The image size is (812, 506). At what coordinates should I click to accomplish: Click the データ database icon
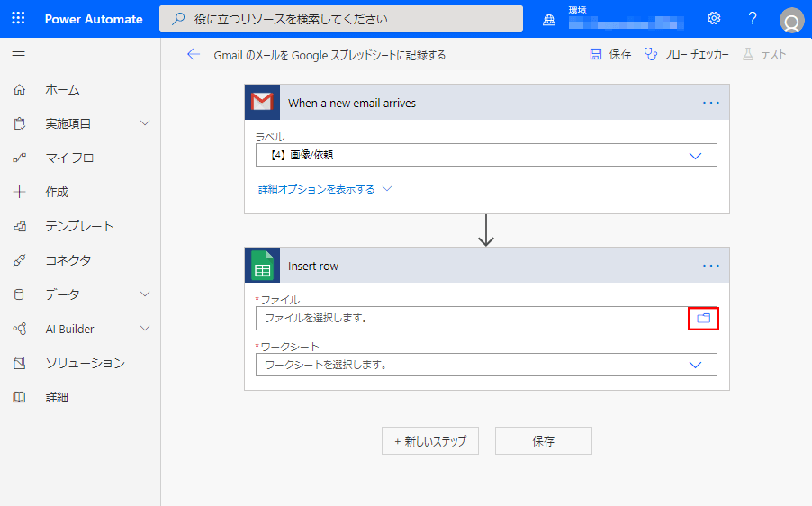[19, 294]
